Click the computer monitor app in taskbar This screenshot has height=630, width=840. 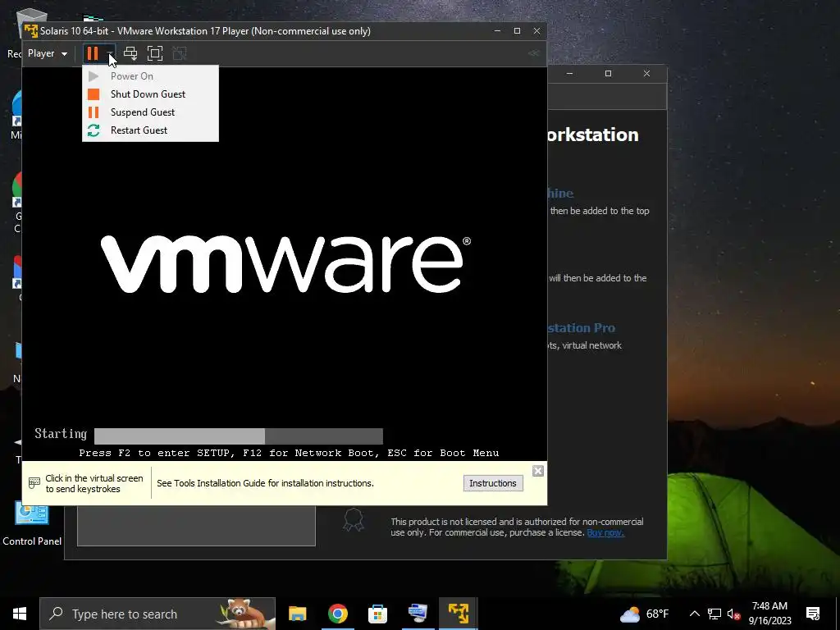click(418, 614)
